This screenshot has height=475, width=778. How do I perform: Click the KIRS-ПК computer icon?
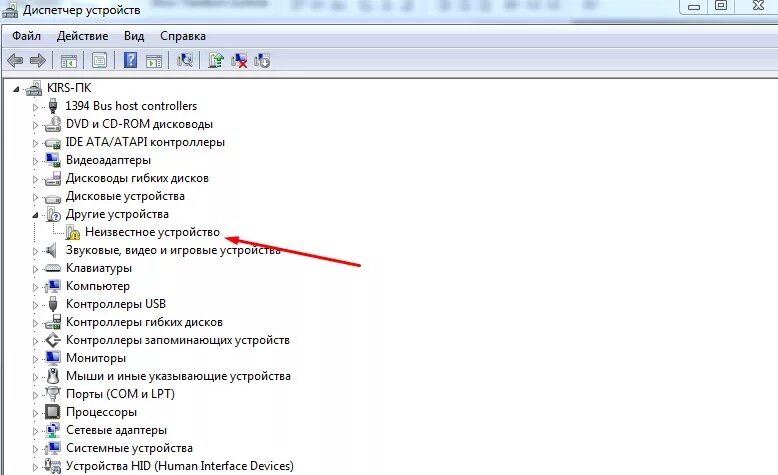pos(34,88)
